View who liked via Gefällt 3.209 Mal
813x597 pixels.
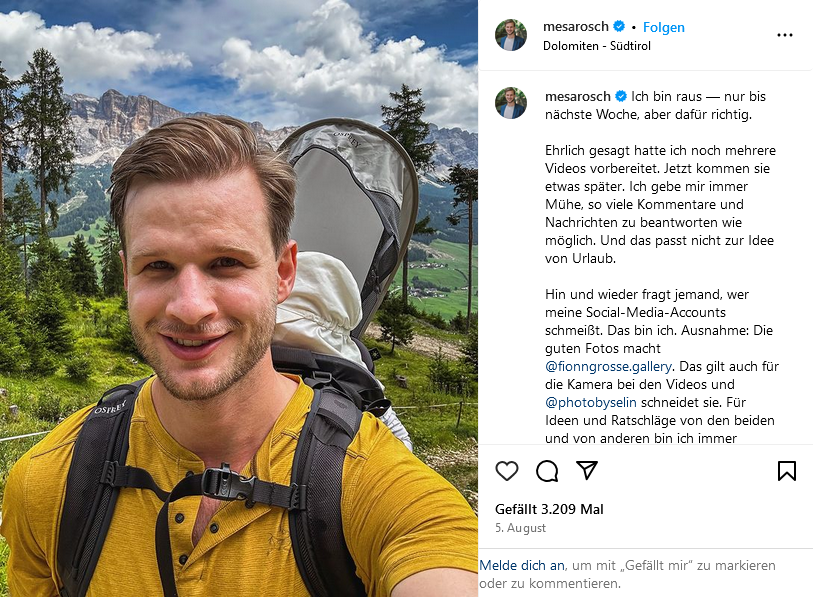tap(549, 509)
